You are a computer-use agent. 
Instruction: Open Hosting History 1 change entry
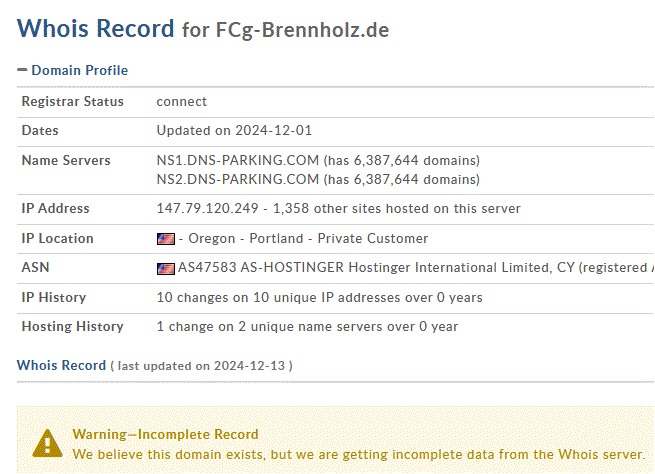[x=307, y=327]
